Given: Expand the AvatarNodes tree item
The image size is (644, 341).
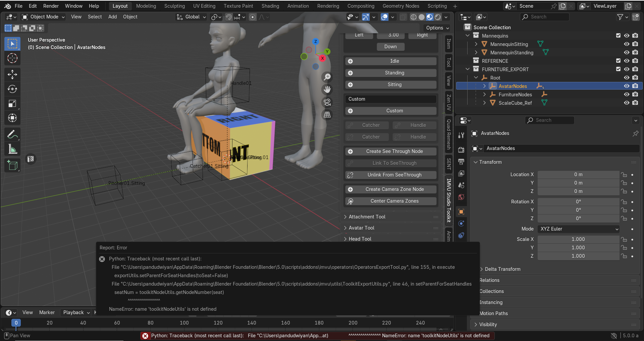Looking at the screenshot, I should coord(484,86).
